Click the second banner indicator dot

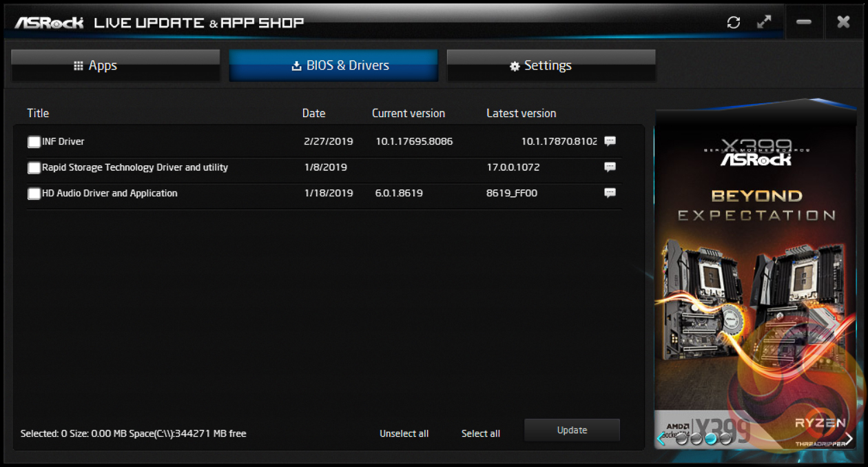tap(696, 438)
